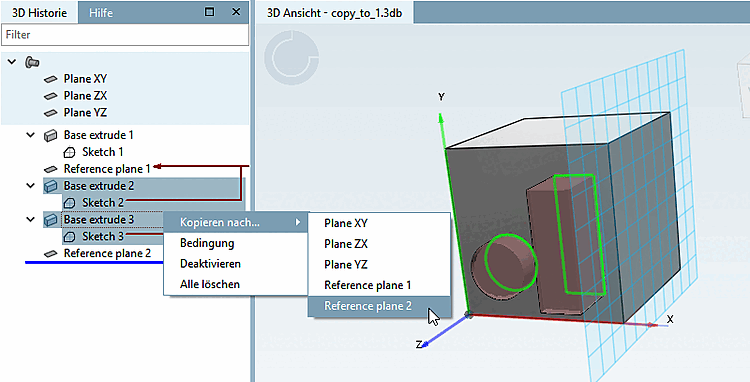Screen dimensions: 750x382
Task: Select Plane YZ label in history tree
Action: [85, 113]
